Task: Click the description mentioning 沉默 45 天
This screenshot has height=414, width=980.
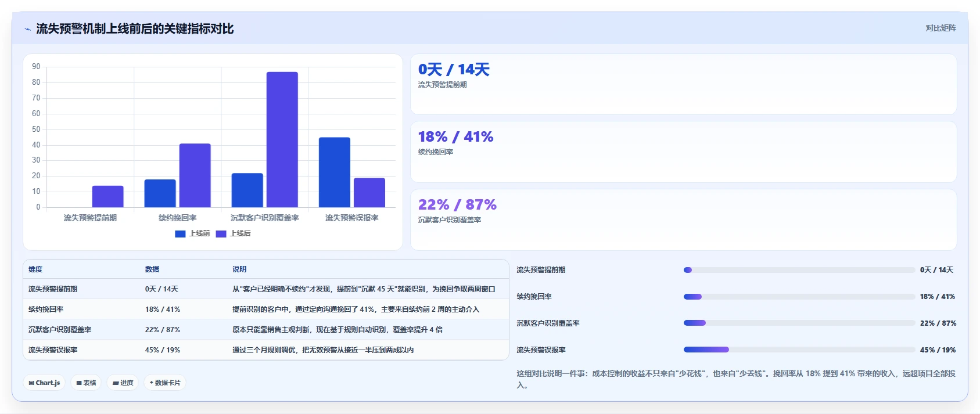Action: tap(364, 289)
